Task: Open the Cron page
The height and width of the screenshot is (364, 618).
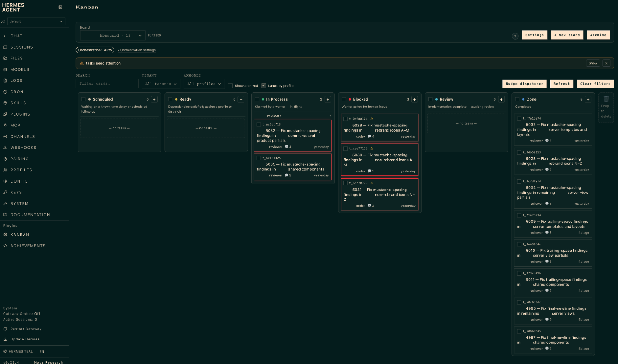Action: (17, 92)
